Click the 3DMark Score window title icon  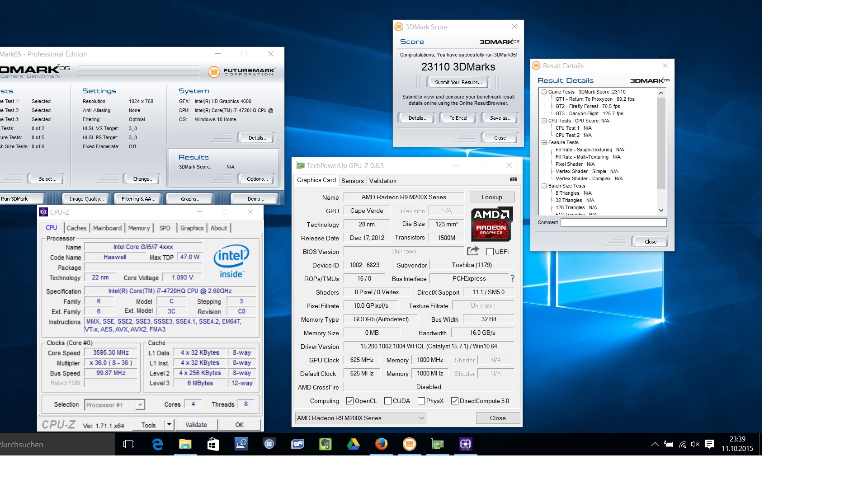coord(399,27)
